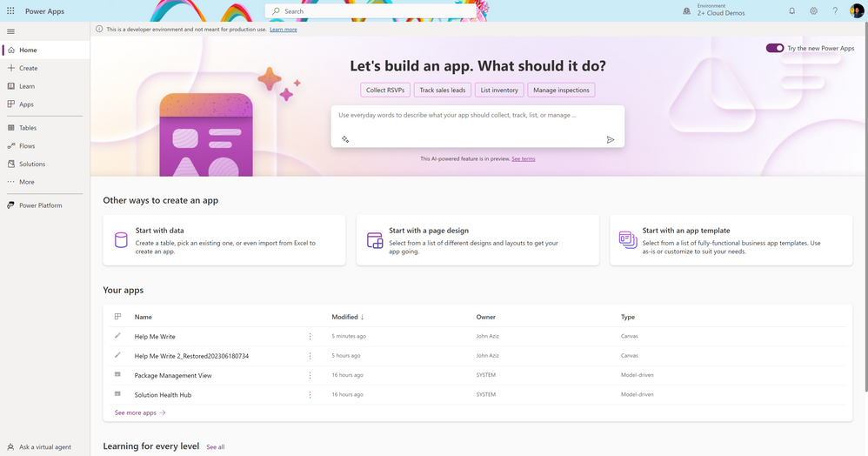Collapse the left navigation hamburger menu
Screen dimensions: 868x456
[11, 31]
